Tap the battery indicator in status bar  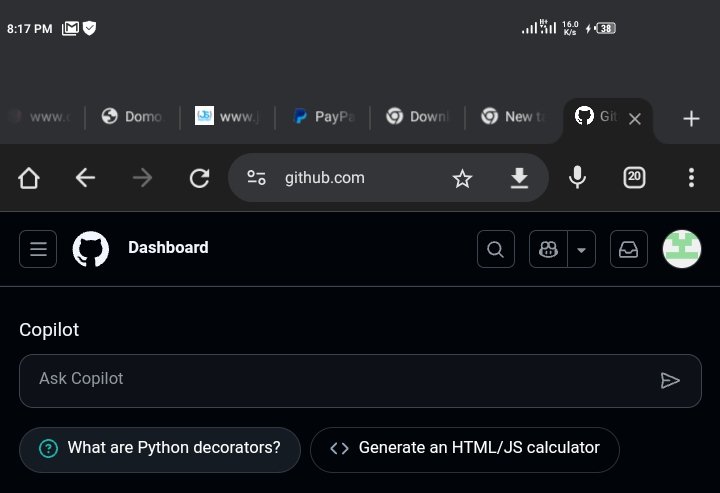pyautogui.click(x=605, y=28)
